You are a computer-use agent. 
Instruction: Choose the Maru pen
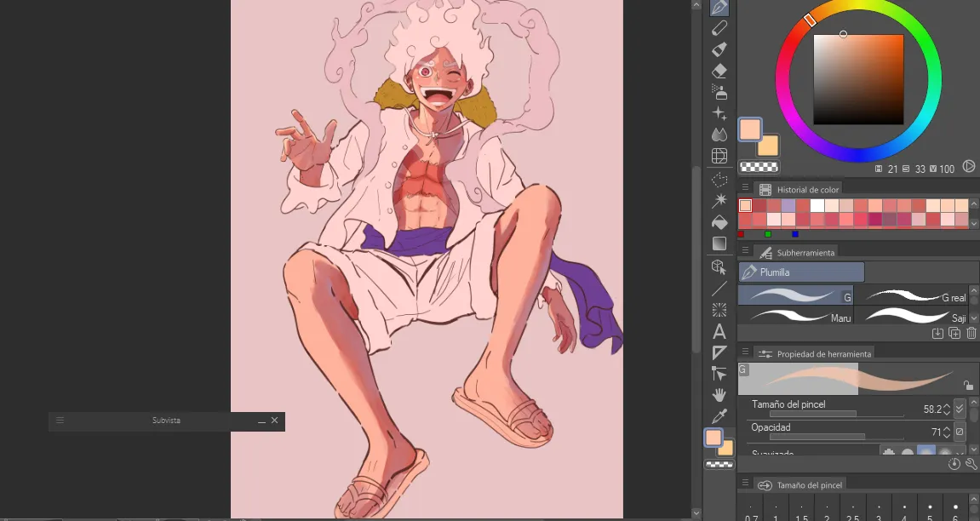(x=795, y=316)
